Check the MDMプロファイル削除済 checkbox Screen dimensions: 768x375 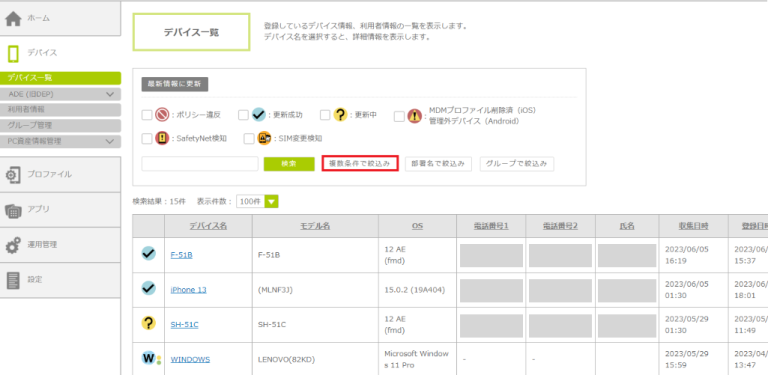tap(399, 116)
